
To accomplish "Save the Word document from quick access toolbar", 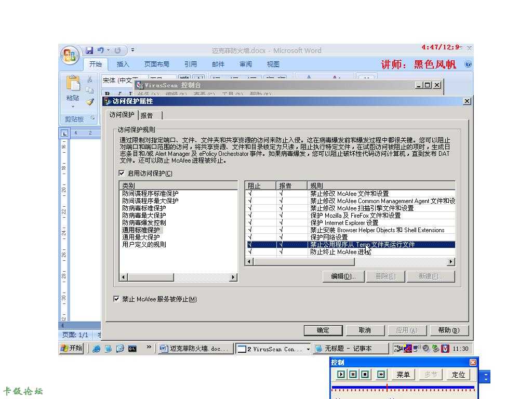I will tap(89, 50).
